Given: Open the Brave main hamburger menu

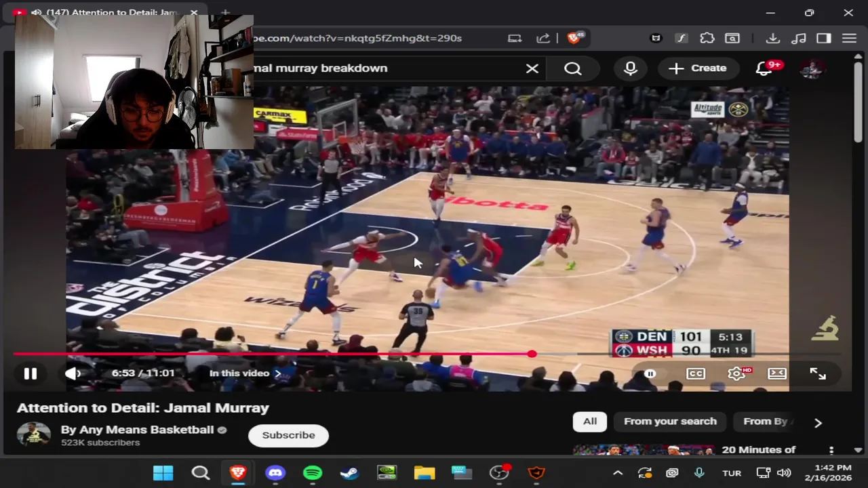Looking at the screenshot, I should point(850,39).
